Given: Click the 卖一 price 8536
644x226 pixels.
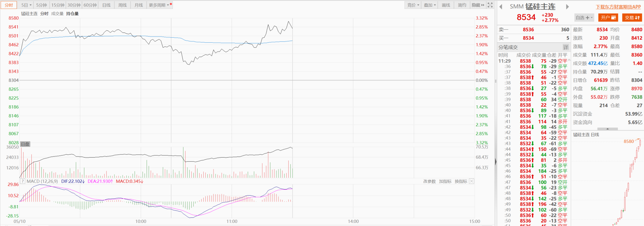Looking at the screenshot, I should pos(528,30).
